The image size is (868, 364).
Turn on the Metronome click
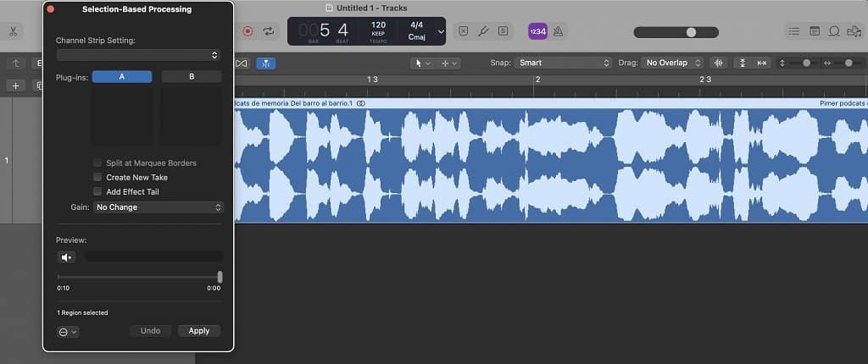point(559,31)
